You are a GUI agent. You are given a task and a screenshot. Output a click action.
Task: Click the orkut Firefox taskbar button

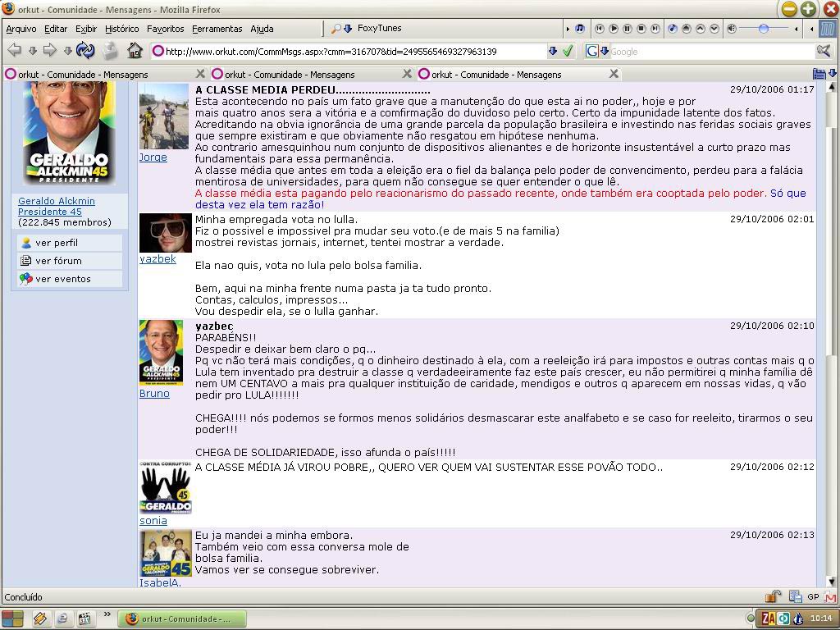[182, 619]
